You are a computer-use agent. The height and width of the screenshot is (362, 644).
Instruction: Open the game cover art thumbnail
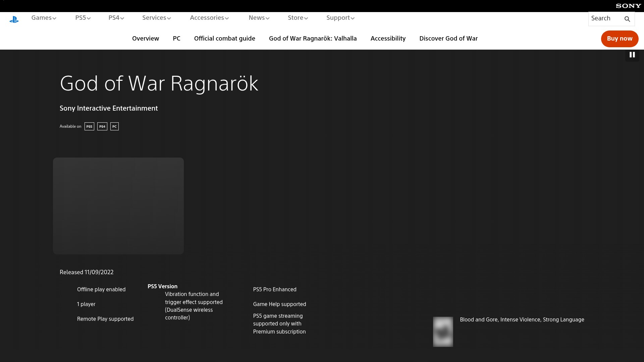pyautogui.click(x=118, y=206)
